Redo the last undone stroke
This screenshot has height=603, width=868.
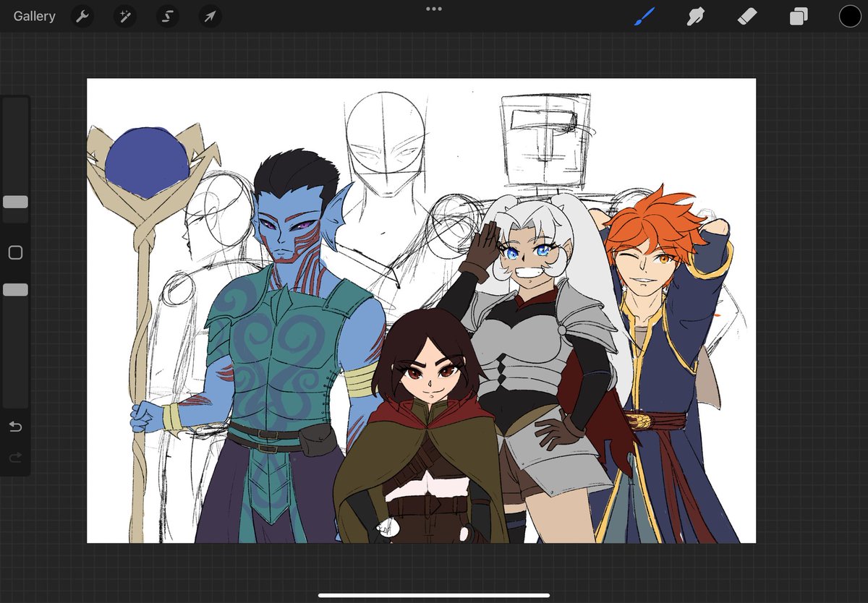pyautogui.click(x=15, y=457)
